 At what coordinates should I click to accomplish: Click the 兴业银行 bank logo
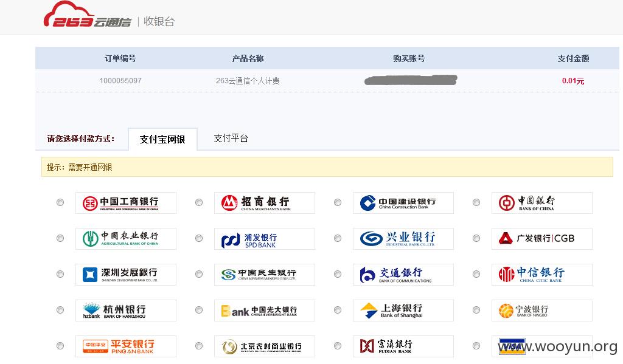tap(403, 239)
